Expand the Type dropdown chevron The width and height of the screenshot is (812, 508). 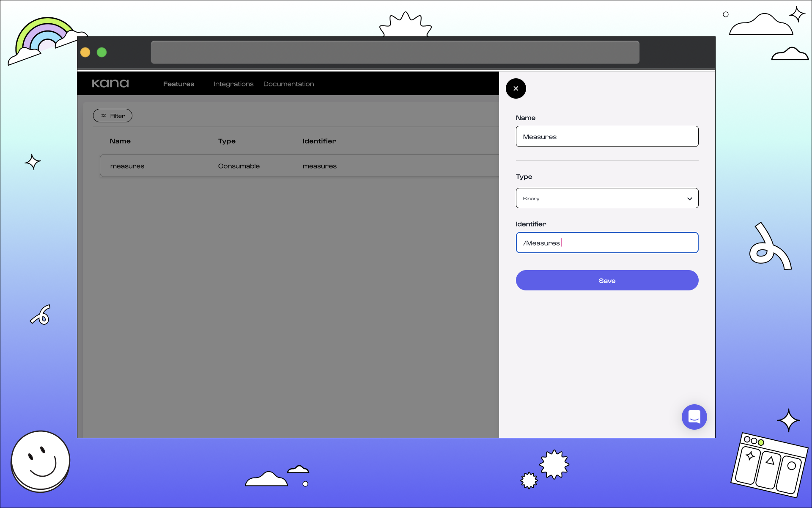click(689, 199)
